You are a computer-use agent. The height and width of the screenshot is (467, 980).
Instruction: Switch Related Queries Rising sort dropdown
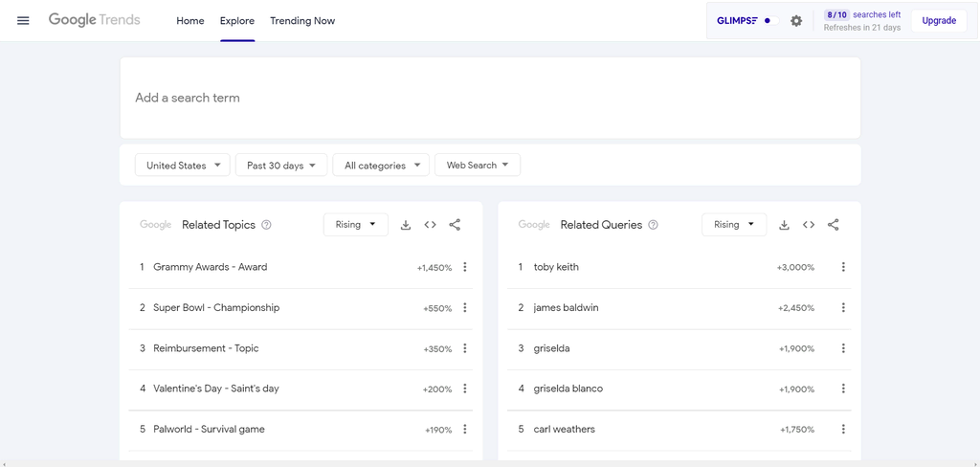pos(734,225)
